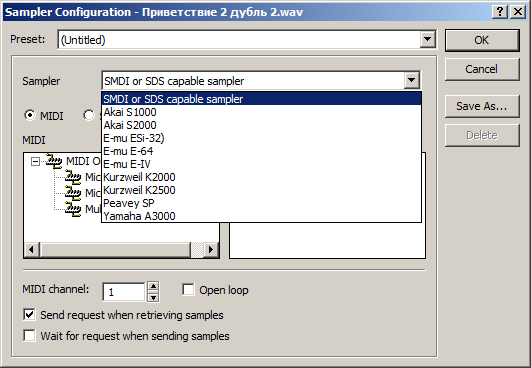Click the OK button

coord(482,40)
